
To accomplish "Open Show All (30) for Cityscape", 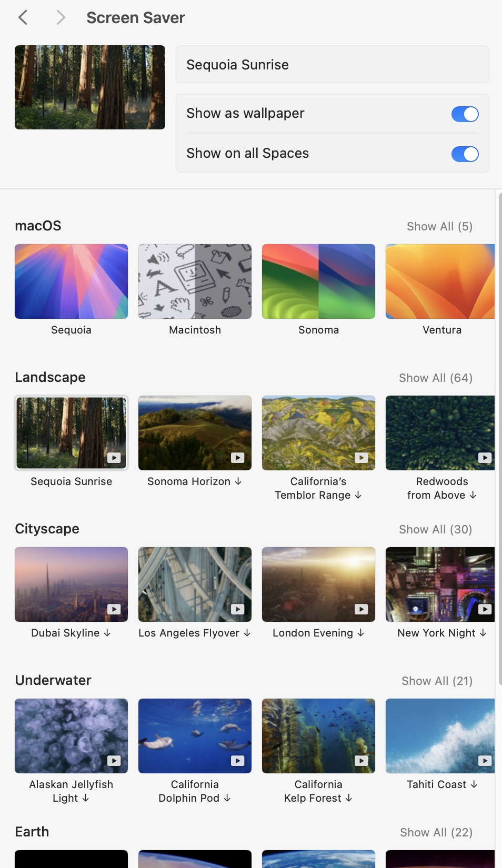I will (x=435, y=530).
